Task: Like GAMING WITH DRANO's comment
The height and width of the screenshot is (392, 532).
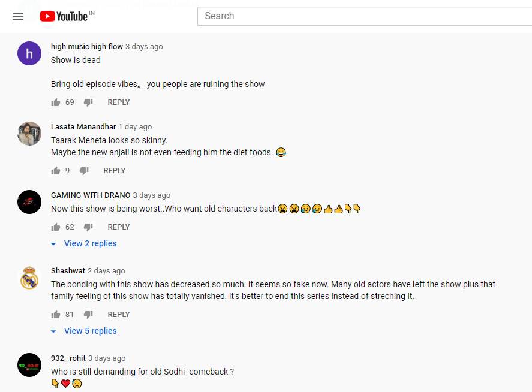Action: [x=56, y=227]
